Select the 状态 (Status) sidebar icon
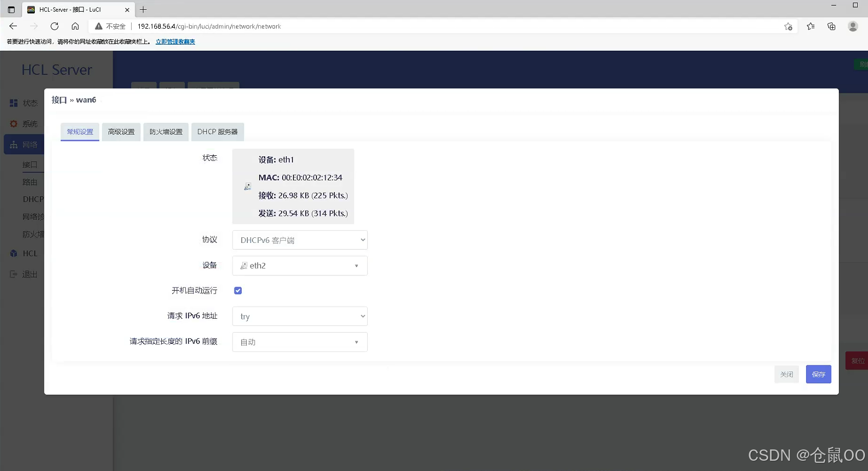868x471 pixels. click(x=13, y=103)
